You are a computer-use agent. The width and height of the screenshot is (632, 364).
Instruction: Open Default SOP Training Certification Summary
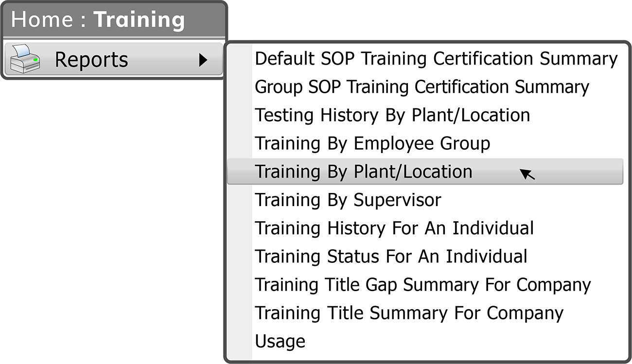click(436, 58)
